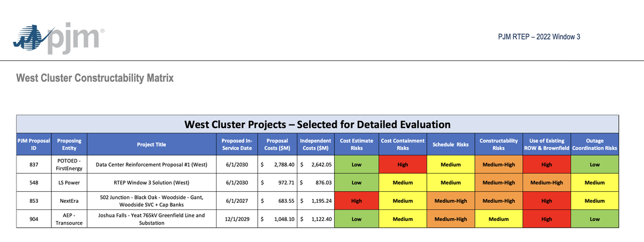Click 'RTEP Window 3 Solution (West)' title
Screen dimensions: 644x242
click(152, 182)
